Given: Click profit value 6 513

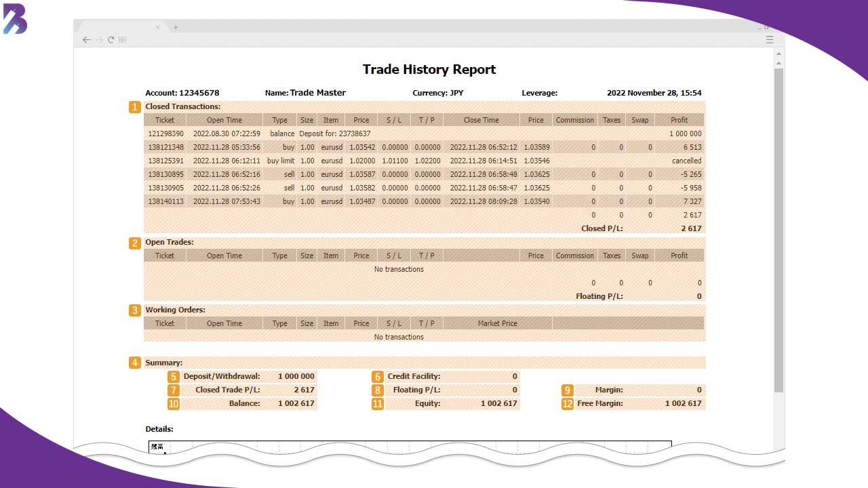Looking at the screenshot, I should pyautogui.click(x=692, y=147).
